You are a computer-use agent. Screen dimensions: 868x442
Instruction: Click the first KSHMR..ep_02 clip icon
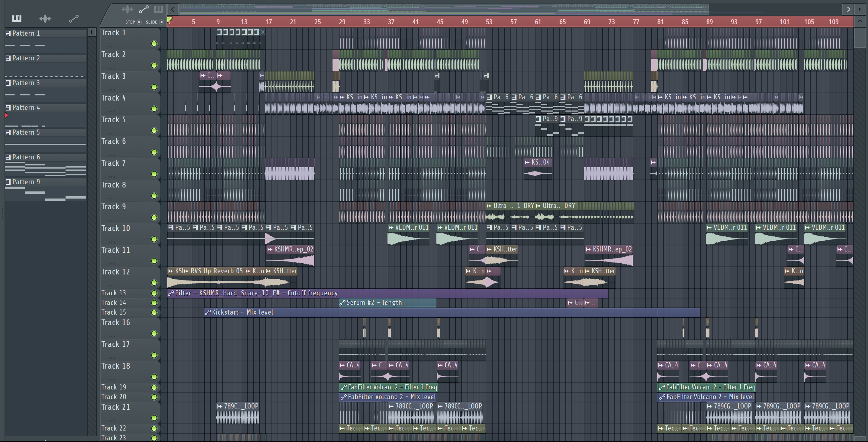tap(270, 249)
